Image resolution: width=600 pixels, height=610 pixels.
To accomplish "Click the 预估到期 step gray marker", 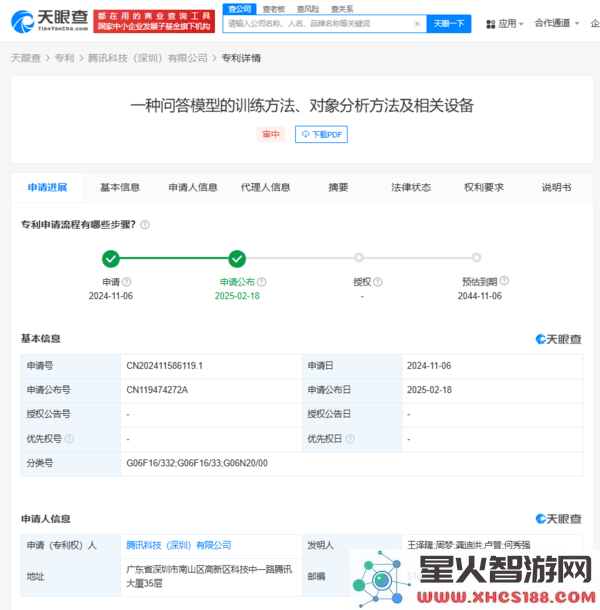I will pyautogui.click(x=476, y=258).
